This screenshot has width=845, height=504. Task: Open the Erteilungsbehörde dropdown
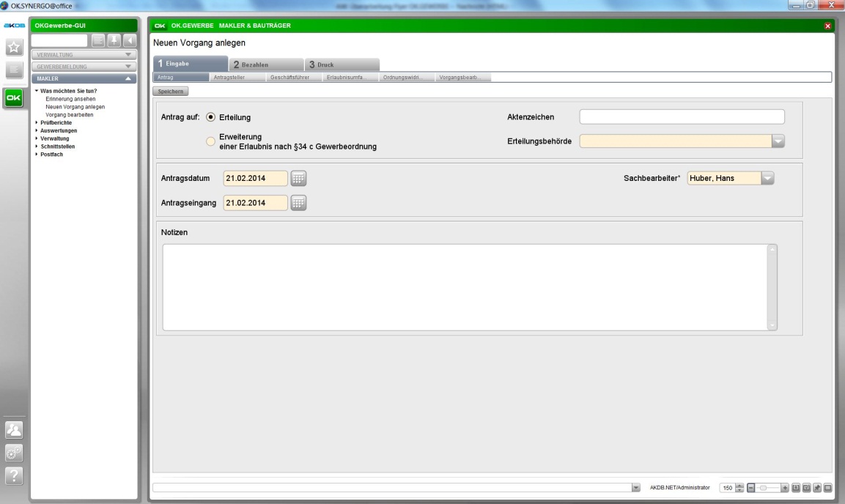(x=778, y=141)
